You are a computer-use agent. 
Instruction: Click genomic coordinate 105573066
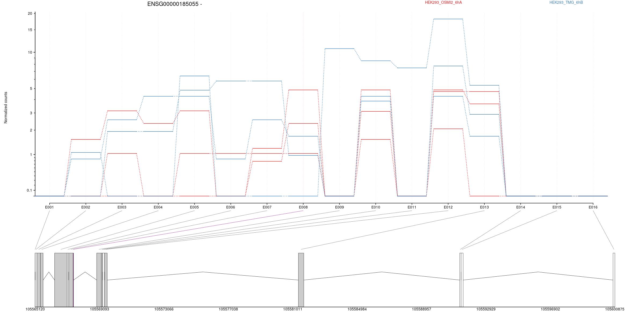click(x=164, y=309)
